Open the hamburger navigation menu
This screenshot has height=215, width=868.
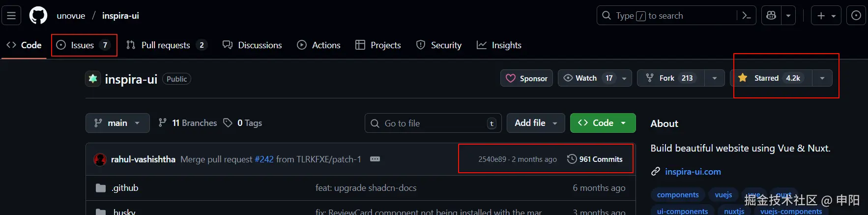(11, 16)
